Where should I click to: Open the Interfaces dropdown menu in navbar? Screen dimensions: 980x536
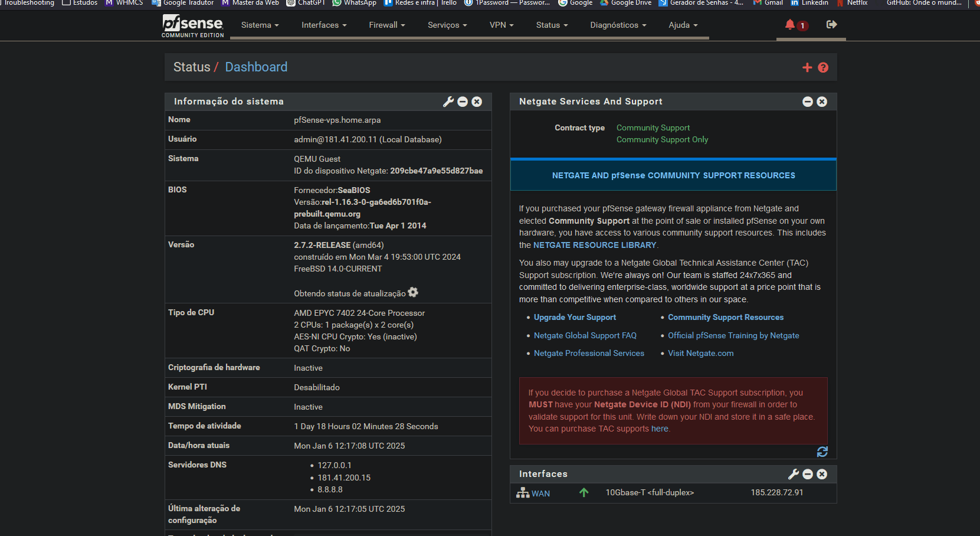pyautogui.click(x=324, y=25)
